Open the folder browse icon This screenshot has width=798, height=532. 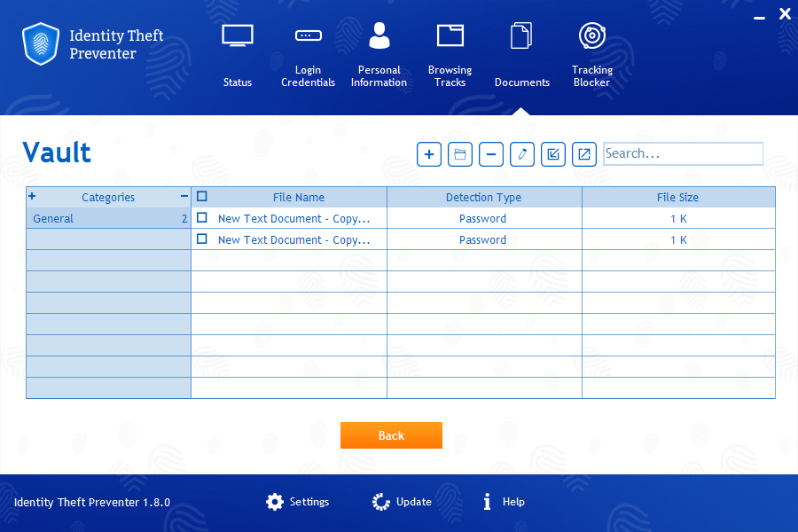[460, 153]
